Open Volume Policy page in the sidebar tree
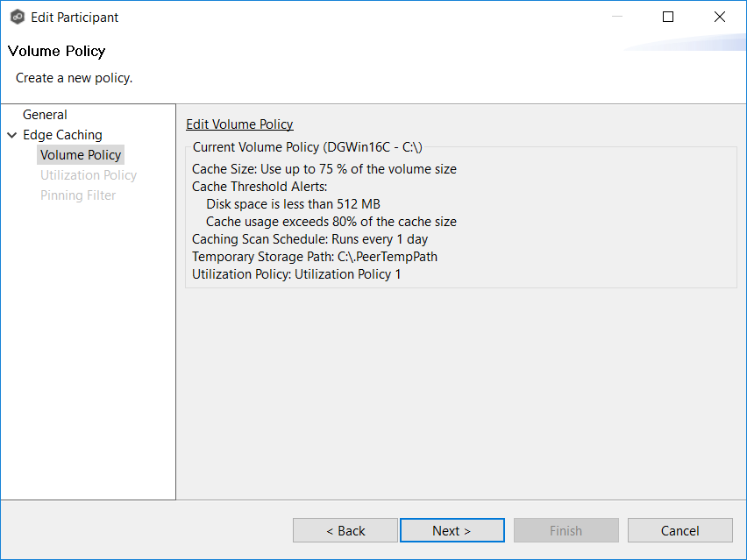This screenshot has height=560, width=747. [x=81, y=155]
